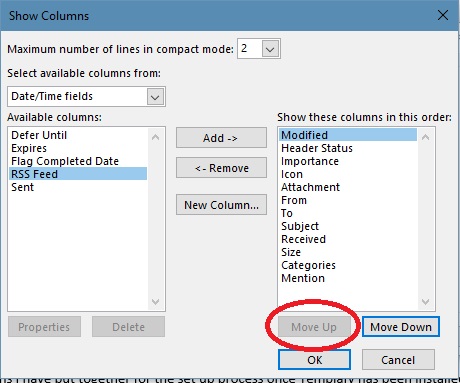Select Categories in shown columns
The height and width of the screenshot is (383, 460).
point(348,265)
